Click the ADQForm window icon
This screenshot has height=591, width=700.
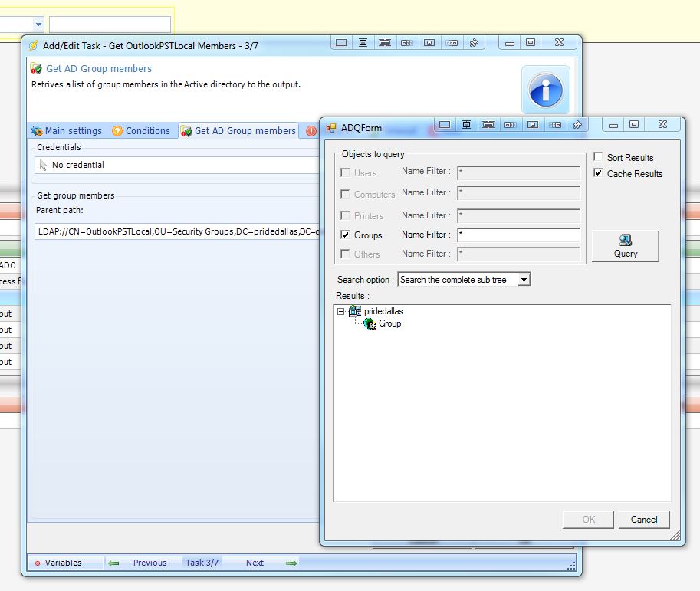[x=331, y=128]
